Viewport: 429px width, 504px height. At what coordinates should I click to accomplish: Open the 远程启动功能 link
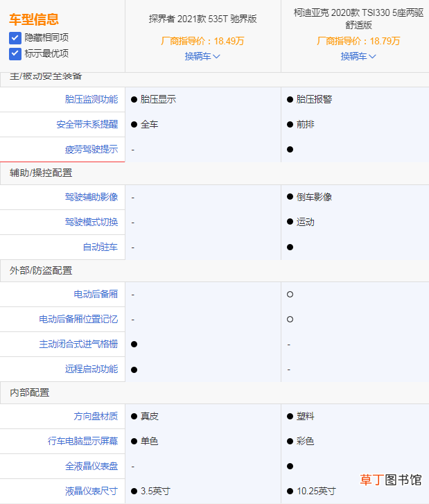pyautogui.click(x=91, y=369)
